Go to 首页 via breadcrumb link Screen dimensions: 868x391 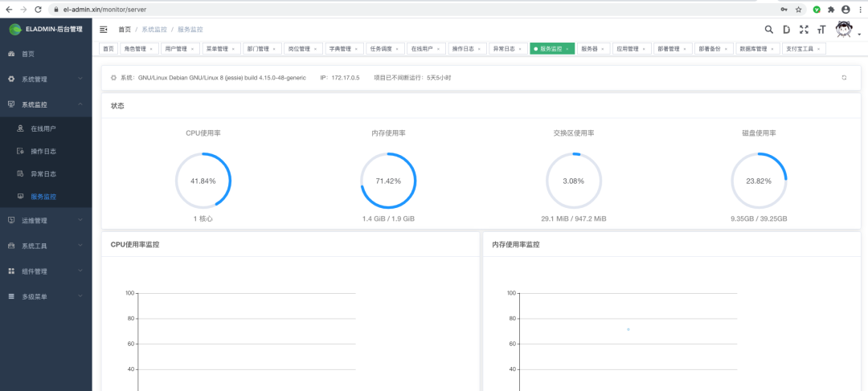[125, 29]
